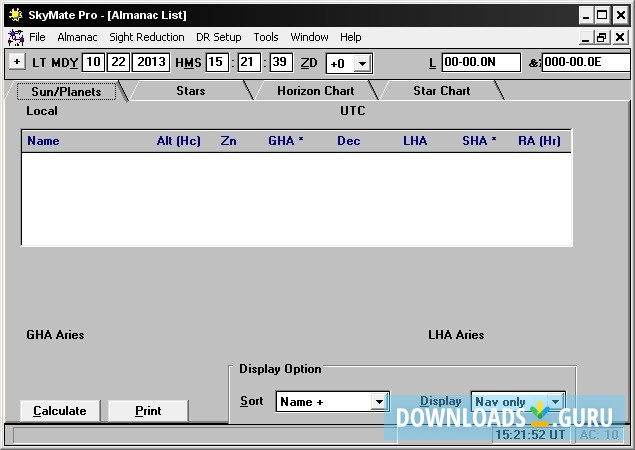This screenshot has width=635, height=450.
Task: Click the plus button next to LT
Action: tap(17, 62)
